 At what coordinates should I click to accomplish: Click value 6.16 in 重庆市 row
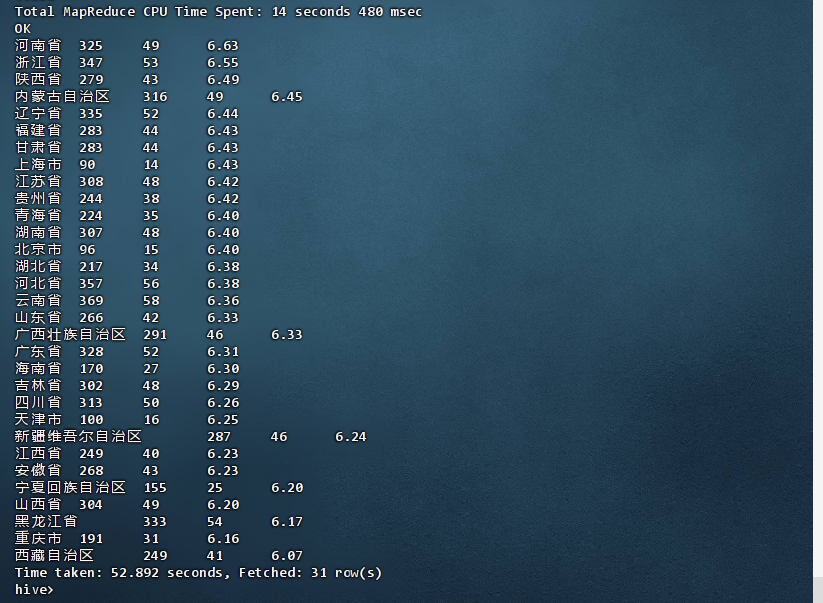click(x=223, y=538)
